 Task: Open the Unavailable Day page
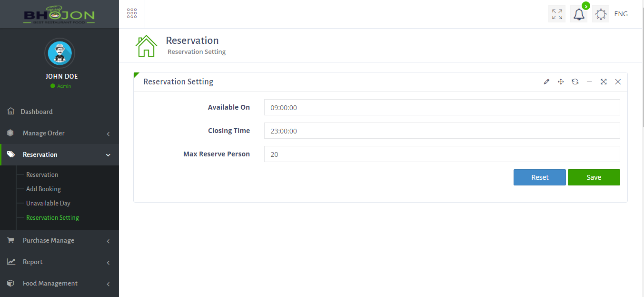[48, 203]
